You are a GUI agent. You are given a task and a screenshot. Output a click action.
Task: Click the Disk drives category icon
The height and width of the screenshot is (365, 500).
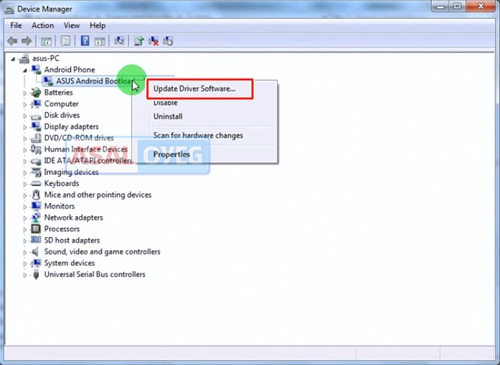[36, 116]
